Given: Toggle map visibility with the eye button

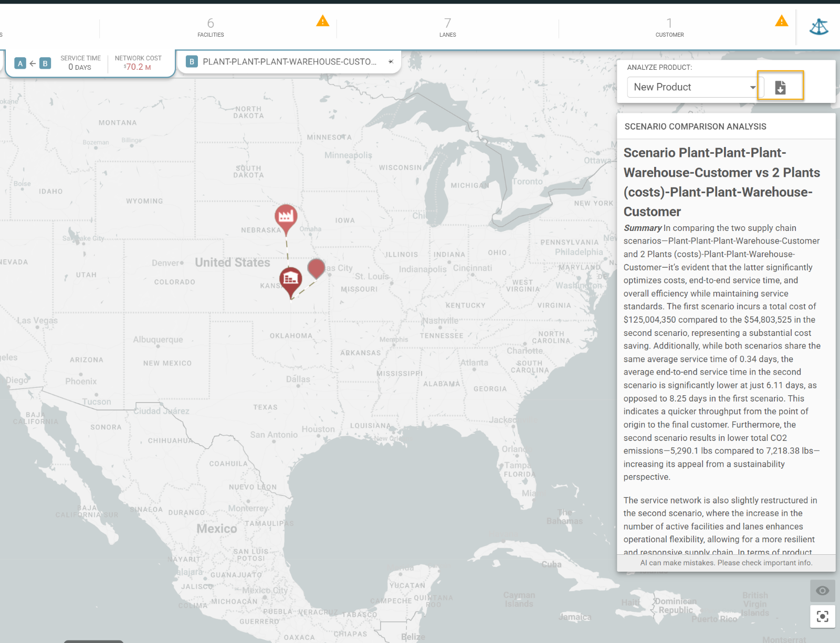Looking at the screenshot, I should click(x=822, y=591).
